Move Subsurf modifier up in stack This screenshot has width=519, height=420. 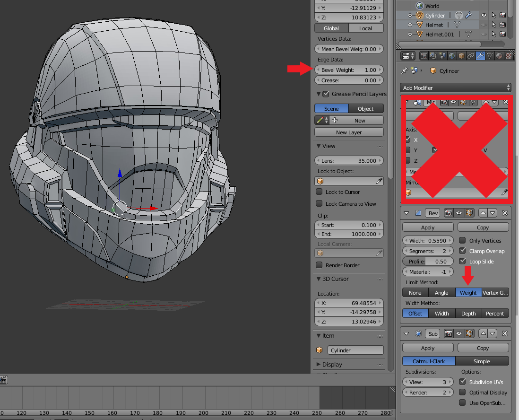[x=483, y=333]
